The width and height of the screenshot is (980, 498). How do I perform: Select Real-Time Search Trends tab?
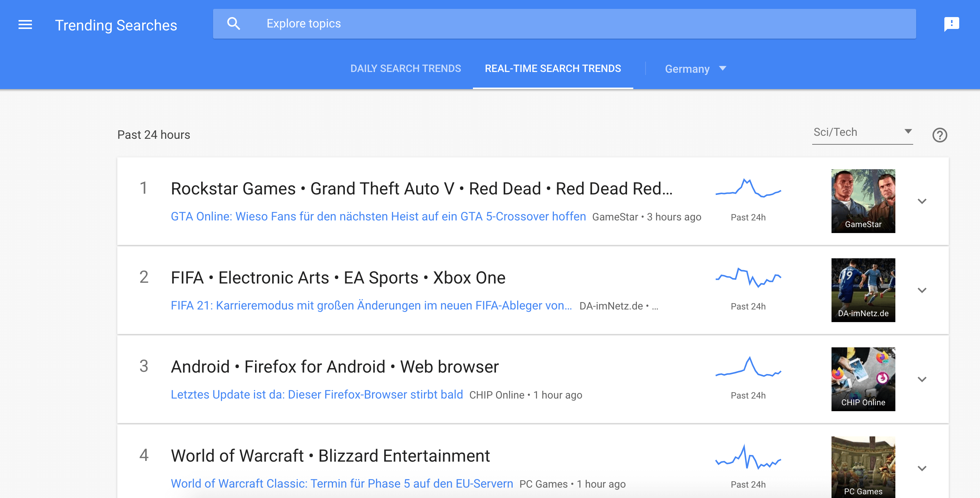552,69
